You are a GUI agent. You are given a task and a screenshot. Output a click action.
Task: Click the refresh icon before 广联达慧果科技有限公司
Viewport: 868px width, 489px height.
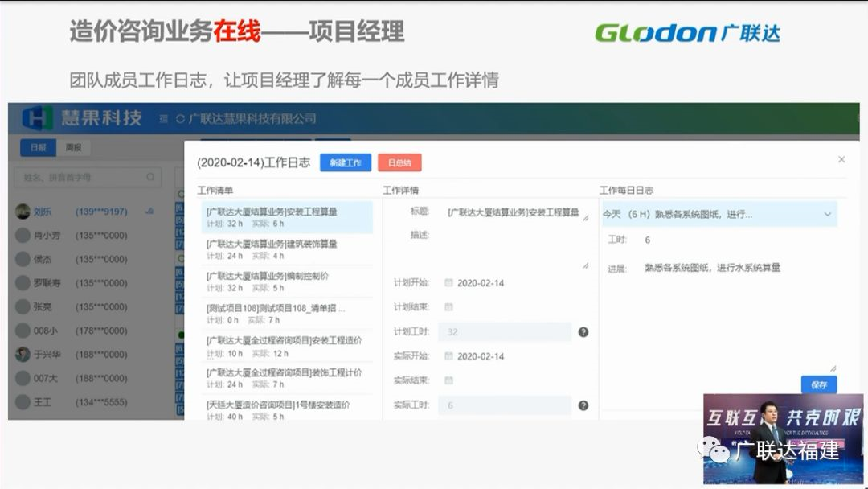180,118
